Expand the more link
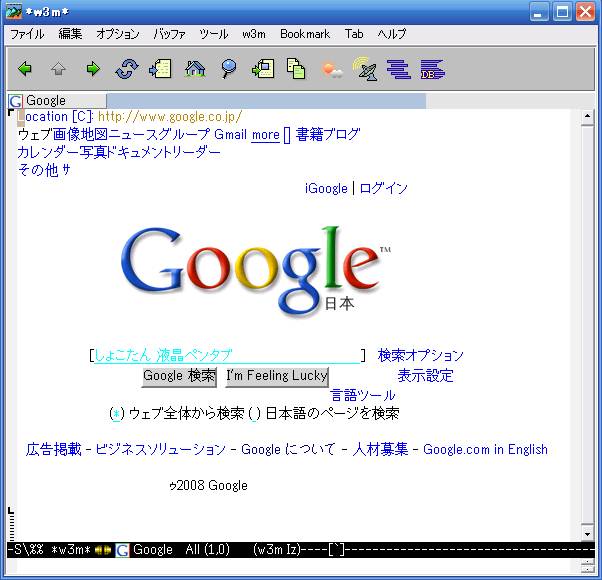 [265, 135]
